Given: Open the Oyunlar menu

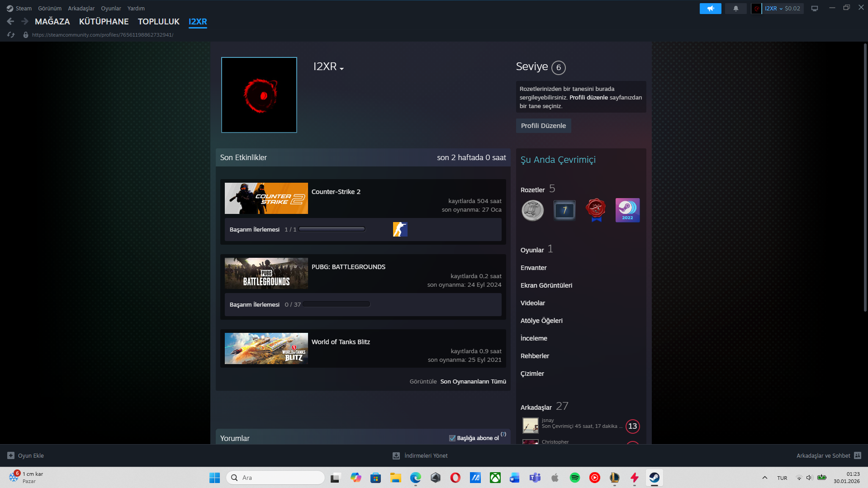Looking at the screenshot, I should coord(111,8).
